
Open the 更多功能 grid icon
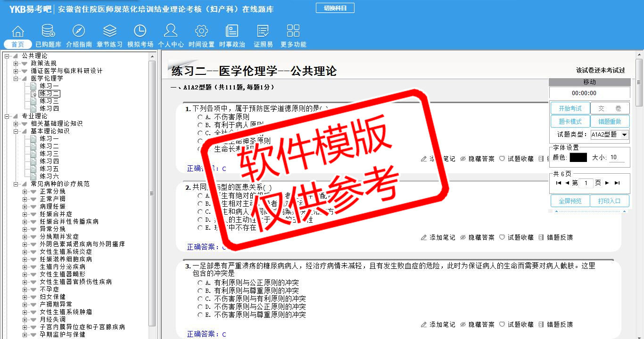pos(293,31)
